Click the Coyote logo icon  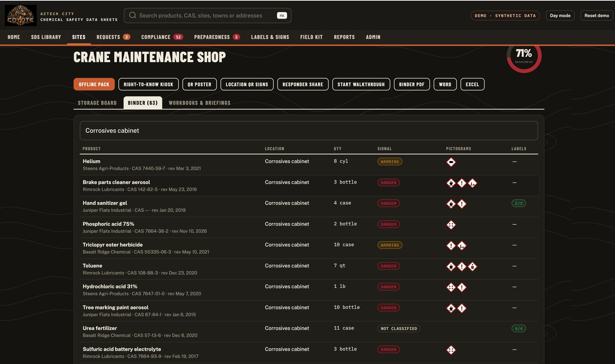click(21, 15)
